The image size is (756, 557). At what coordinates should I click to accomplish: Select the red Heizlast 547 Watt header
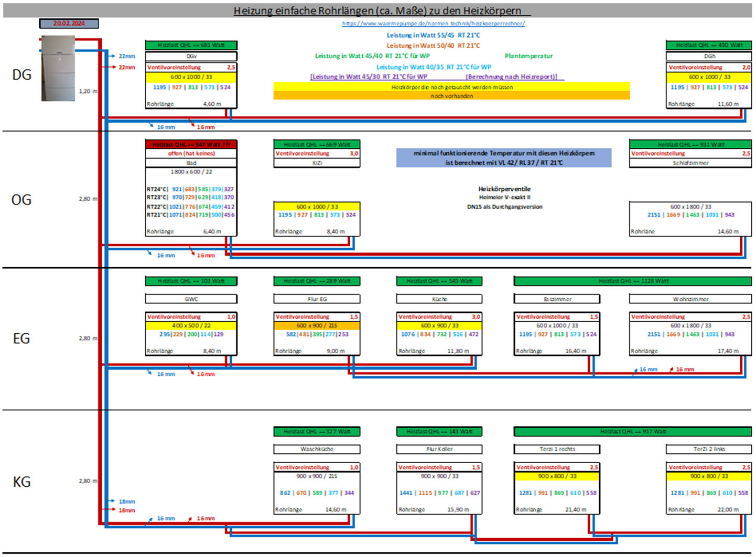point(191,144)
